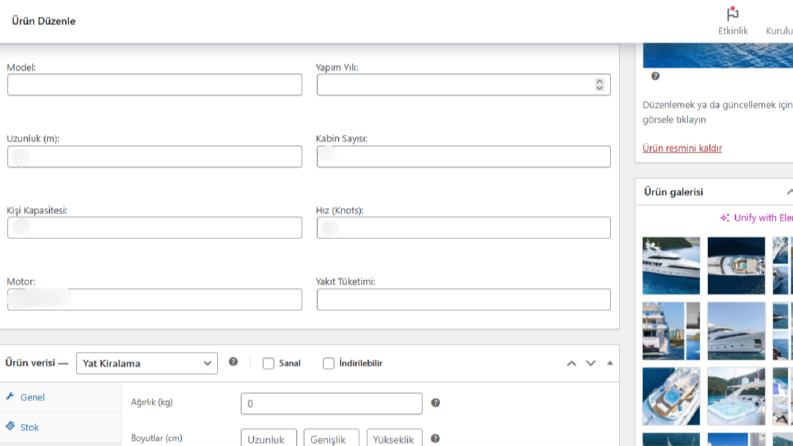Open the Etkinlik activity flag icon
This screenshot has width=793, height=446.
732,14
